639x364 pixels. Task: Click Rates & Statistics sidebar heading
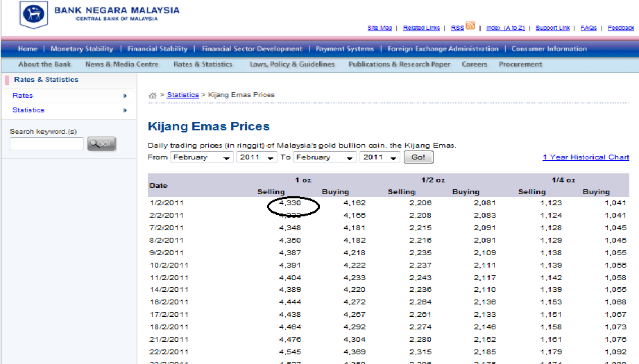coord(46,80)
